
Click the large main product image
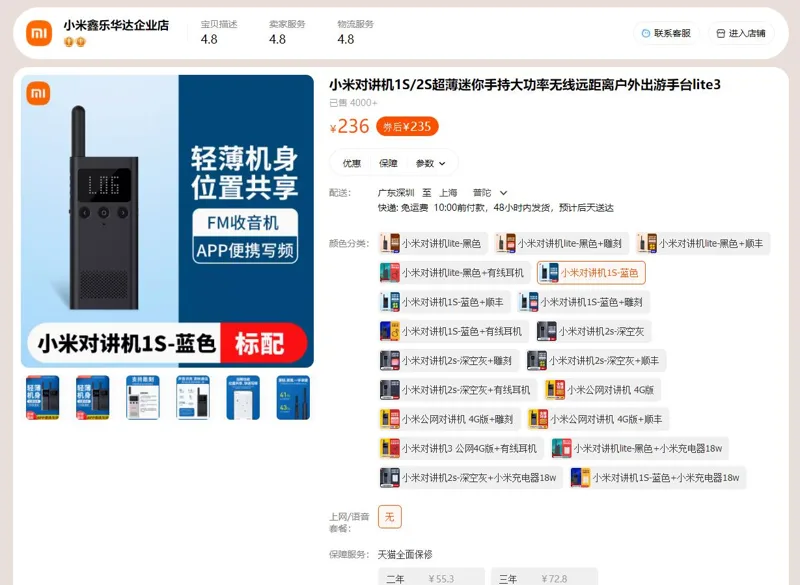167,221
